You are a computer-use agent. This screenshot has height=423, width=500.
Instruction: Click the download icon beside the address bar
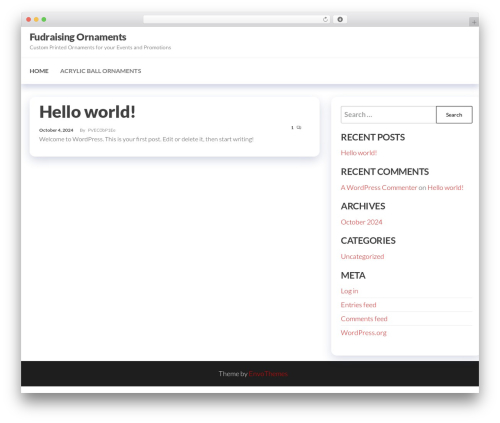coord(340,19)
